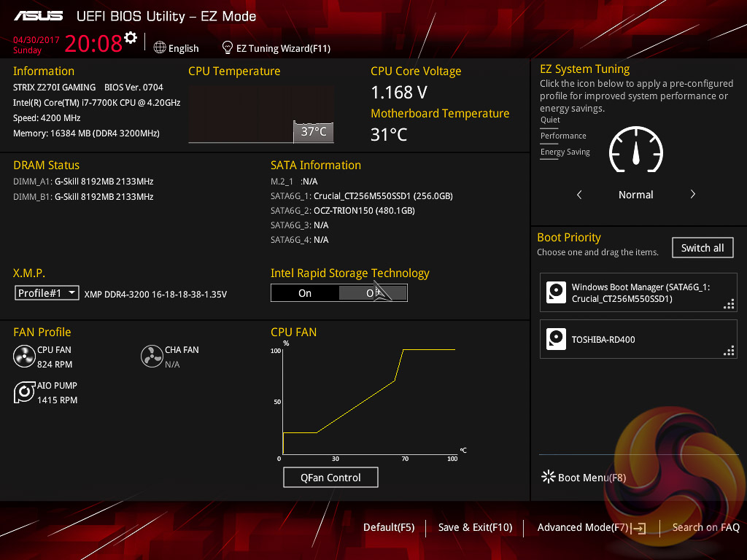The height and width of the screenshot is (560, 747).
Task: Select Windows Boot Manager boot entry
Action: click(x=638, y=292)
